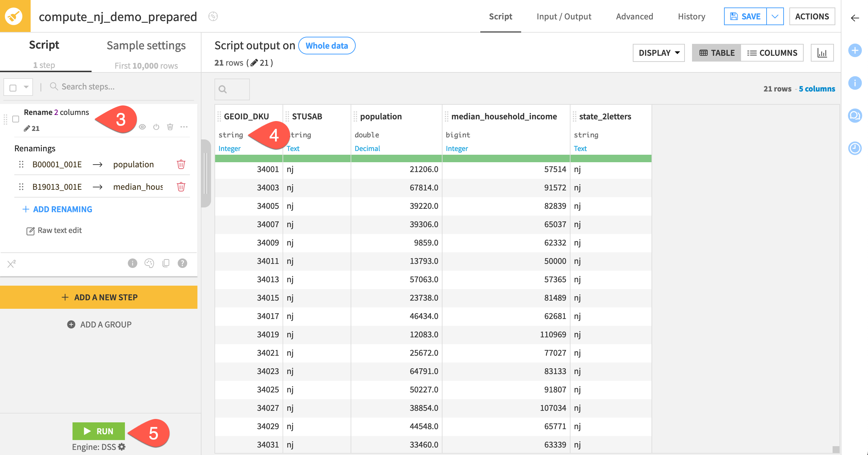Switch to the Input / Output tab
The height and width of the screenshot is (455, 868).
tap(564, 16)
